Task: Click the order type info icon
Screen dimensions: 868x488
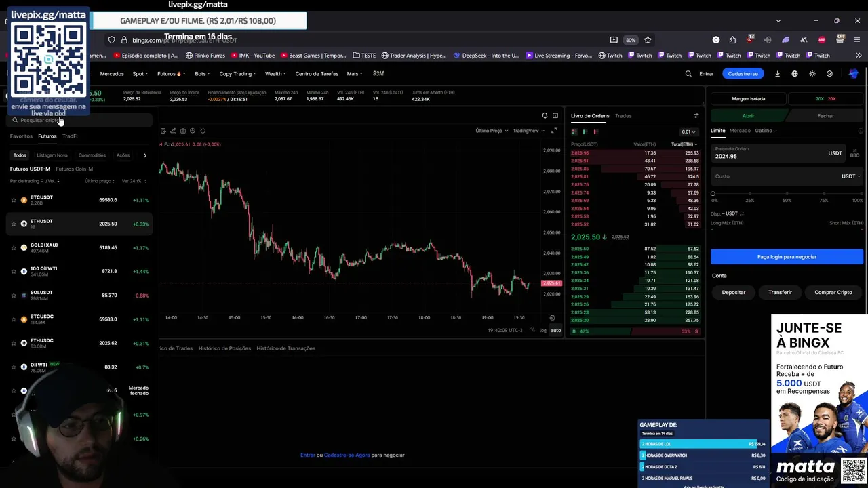Action: 861,131
